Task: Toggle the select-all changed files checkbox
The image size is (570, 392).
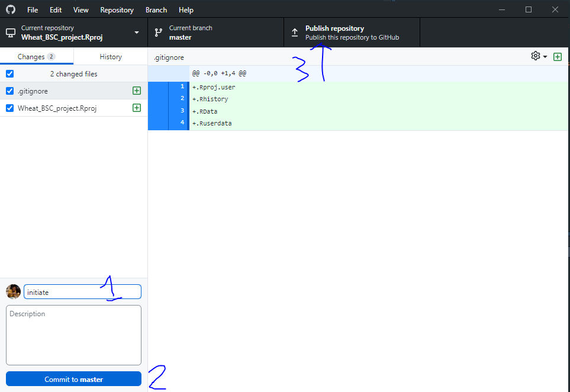Action: point(9,74)
